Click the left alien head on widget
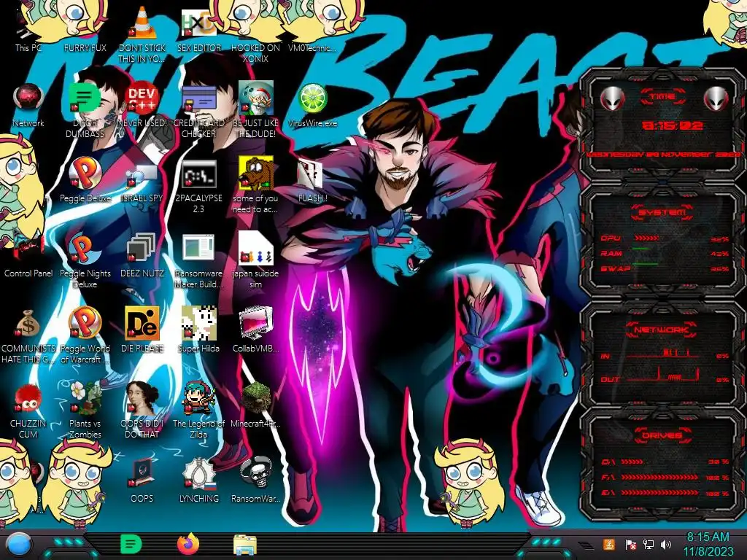 click(613, 99)
